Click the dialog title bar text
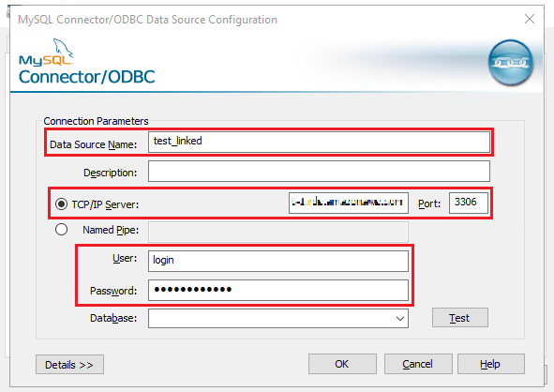This screenshot has width=554, height=392. point(147,20)
